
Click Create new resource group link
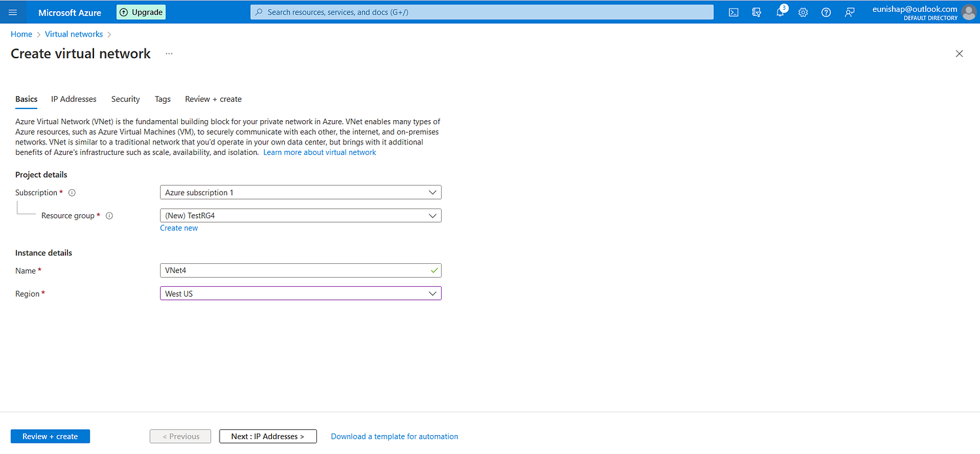coord(179,228)
